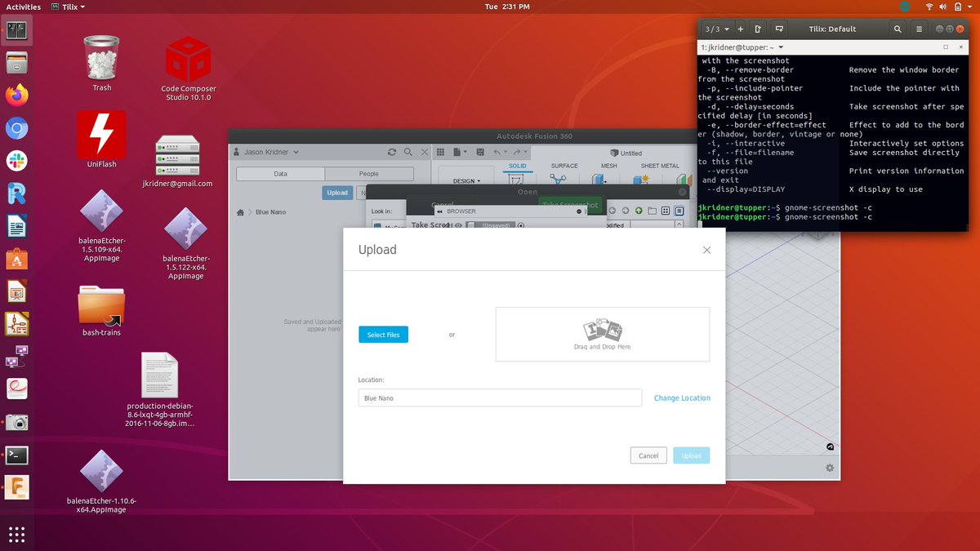Click the data panel search magnifier icon

click(408, 152)
